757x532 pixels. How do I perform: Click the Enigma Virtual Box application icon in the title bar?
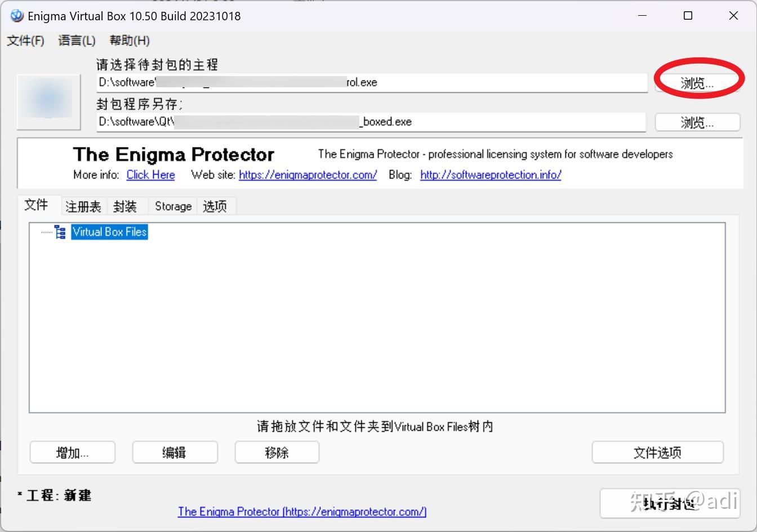(x=16, y=16)
